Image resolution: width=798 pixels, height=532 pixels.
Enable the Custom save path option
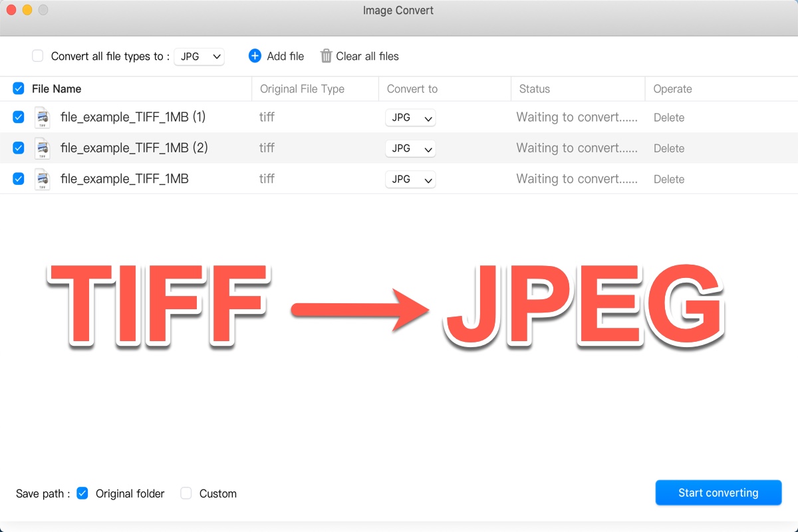tap(186, 493)
